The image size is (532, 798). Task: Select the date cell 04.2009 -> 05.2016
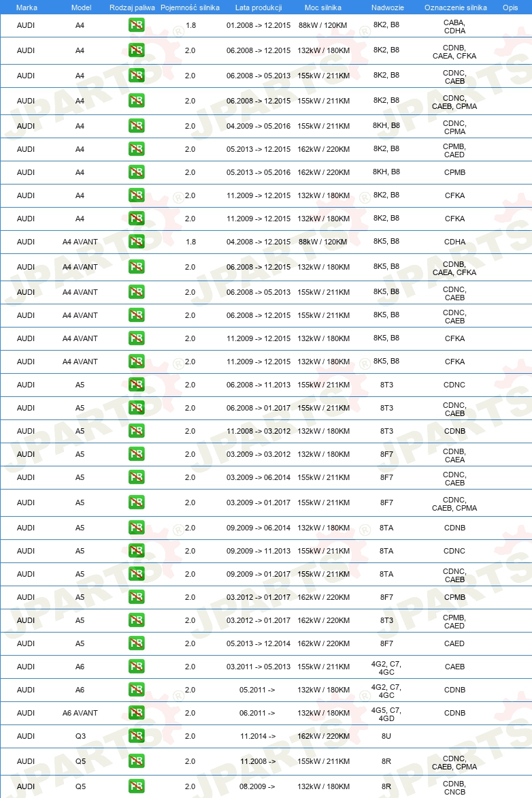point(259,126)
